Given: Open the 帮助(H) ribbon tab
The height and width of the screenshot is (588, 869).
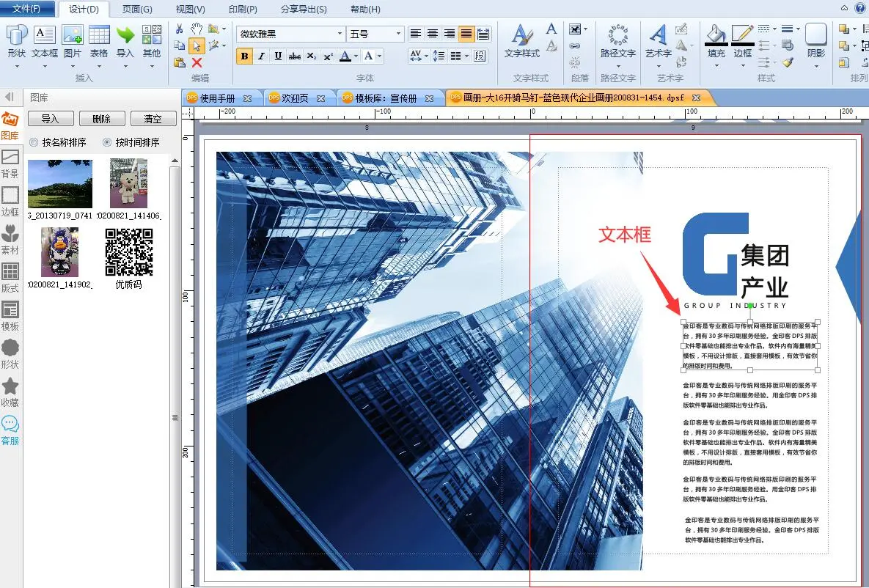Looking at the screenshot, I should pos(365,10).
